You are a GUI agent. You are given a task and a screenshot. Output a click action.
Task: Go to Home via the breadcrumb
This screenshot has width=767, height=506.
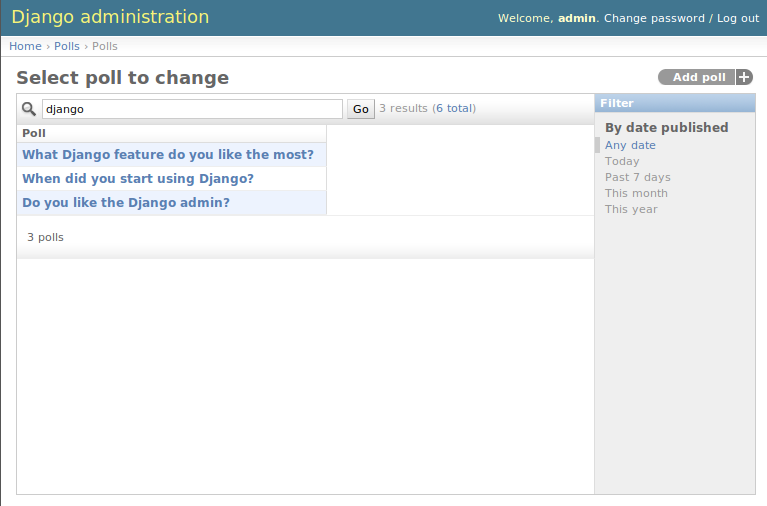[25, 46]
